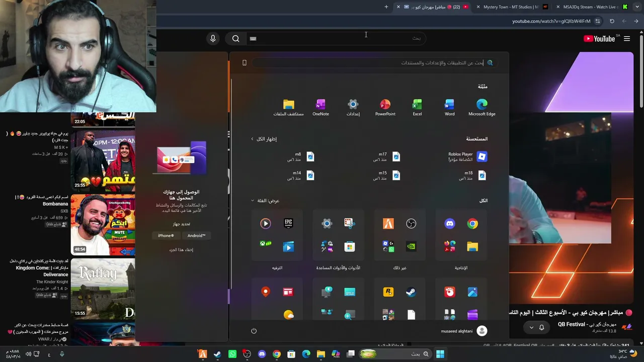Open the Weather app in Start menu

[288, 315]
